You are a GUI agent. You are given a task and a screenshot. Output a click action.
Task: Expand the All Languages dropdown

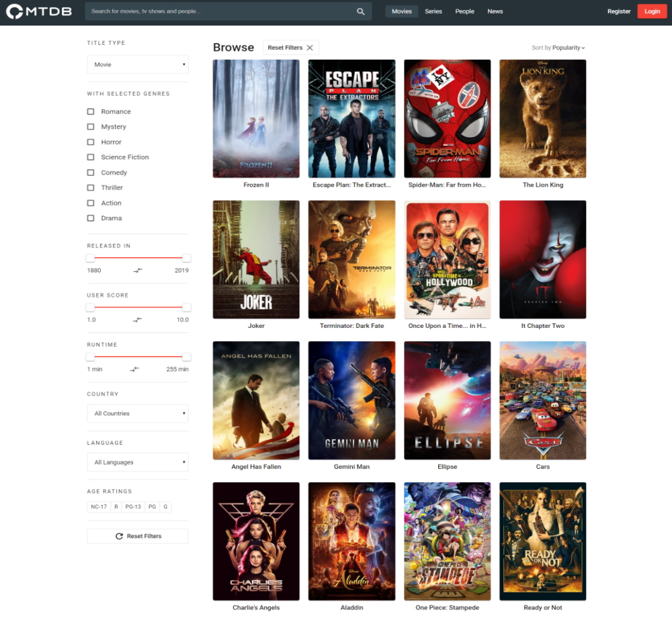[x=138, y=462]
